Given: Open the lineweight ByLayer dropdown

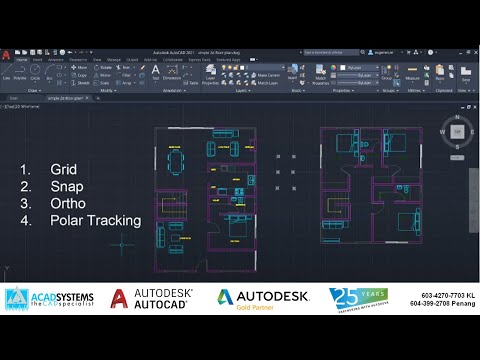Looking at the screenshot, I should point(377,75).
